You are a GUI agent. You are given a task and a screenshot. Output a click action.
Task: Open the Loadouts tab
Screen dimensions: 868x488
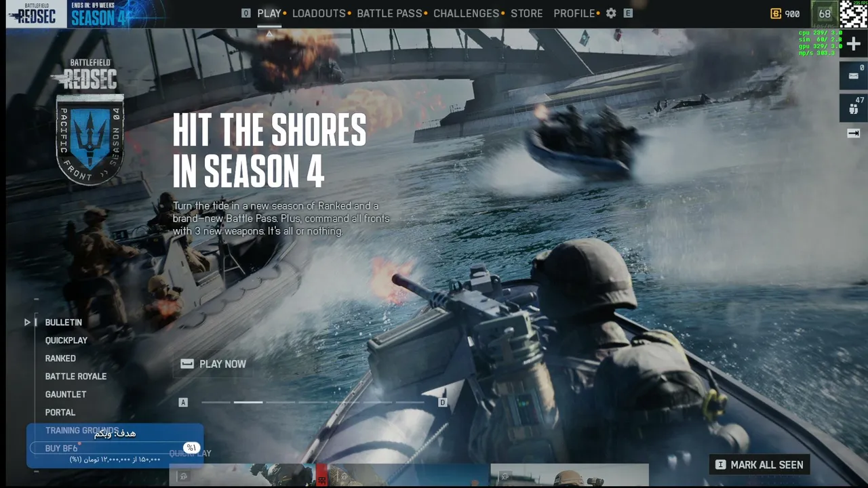pyautogui.click(x=319, y=14)
